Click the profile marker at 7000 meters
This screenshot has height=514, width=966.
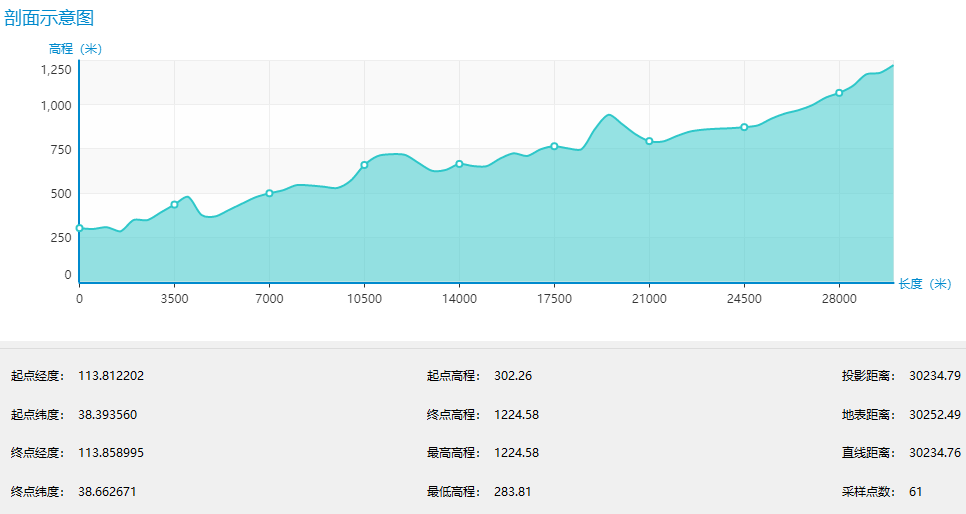tap(270, 193)
